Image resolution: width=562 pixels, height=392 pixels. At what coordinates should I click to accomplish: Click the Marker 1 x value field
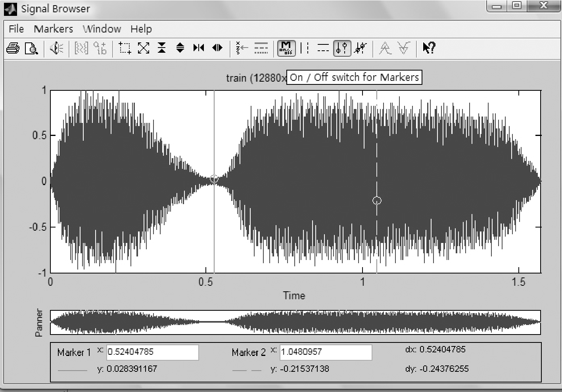click(x=153, y=352)
